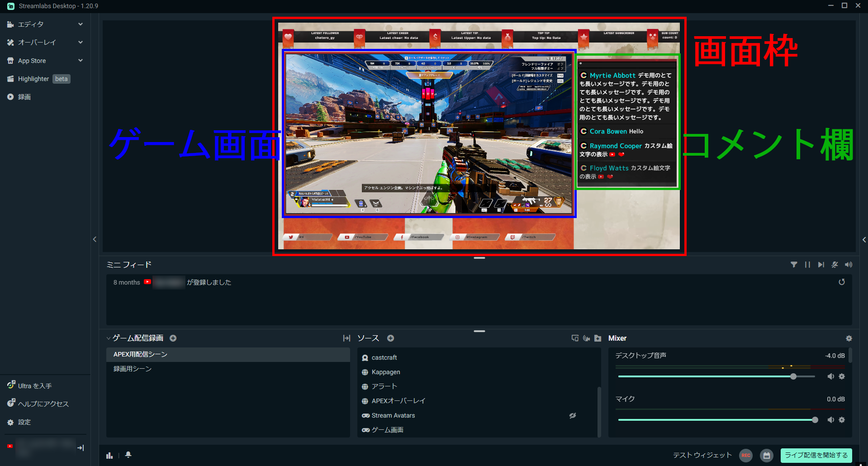Click the stream preview display
Image resolution: width=868 pixels, height=466 pixels.
point(479,136)
